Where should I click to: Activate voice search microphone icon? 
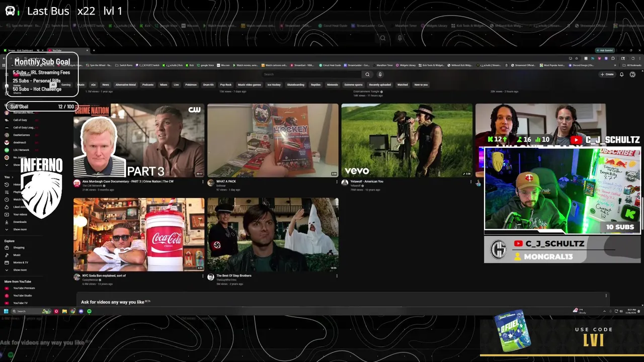click(380, 74)
